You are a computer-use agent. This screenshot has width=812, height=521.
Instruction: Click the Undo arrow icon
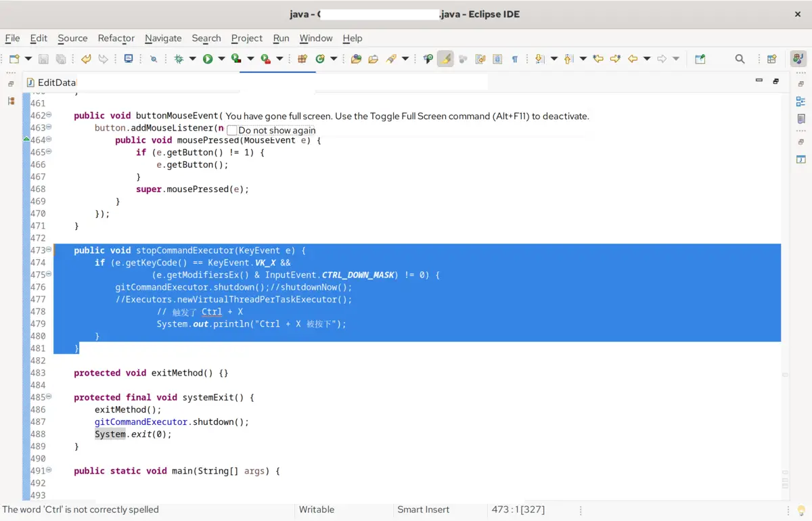86,59
